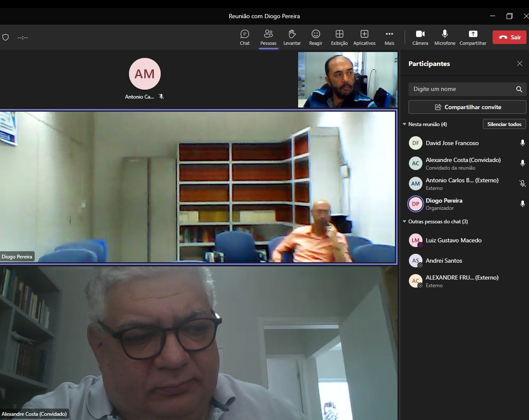529x420 pixels.
Task: Open Aplicativos apps menu
Action: [x=364, y=37]
